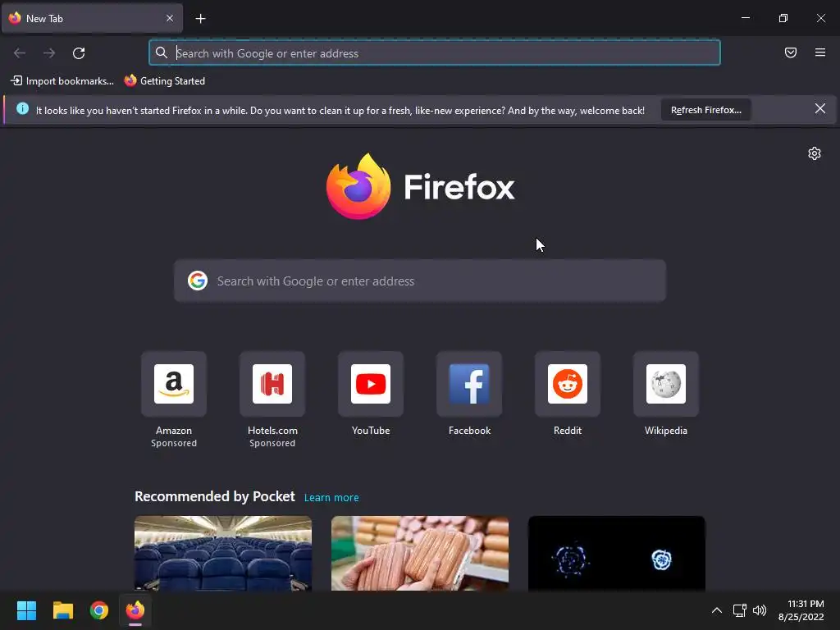Open the sausages Pocket story thumbnail
840x630 pixels.
[x=420, y=554]
